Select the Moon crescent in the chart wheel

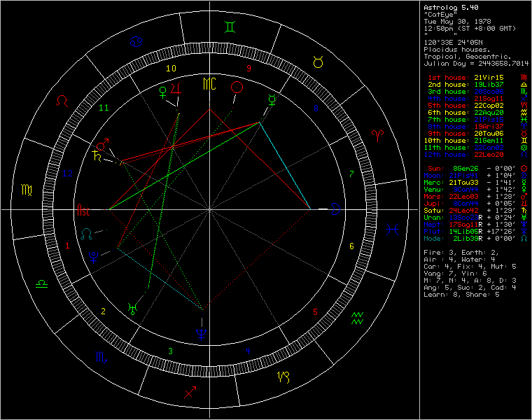(335, 209)
